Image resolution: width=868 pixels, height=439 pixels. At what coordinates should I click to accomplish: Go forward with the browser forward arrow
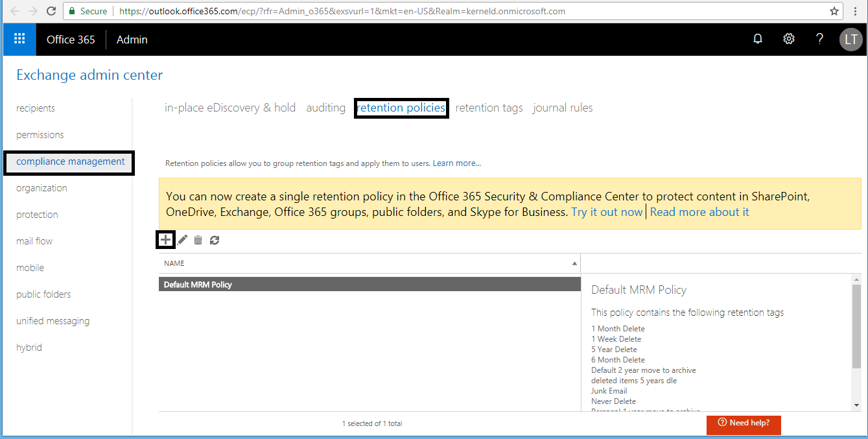click(x=34, y=11)
